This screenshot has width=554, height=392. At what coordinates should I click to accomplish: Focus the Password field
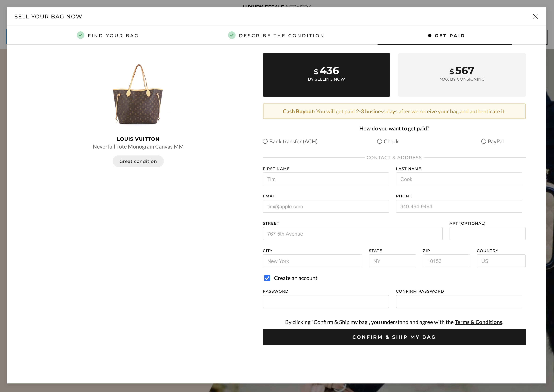326,301
